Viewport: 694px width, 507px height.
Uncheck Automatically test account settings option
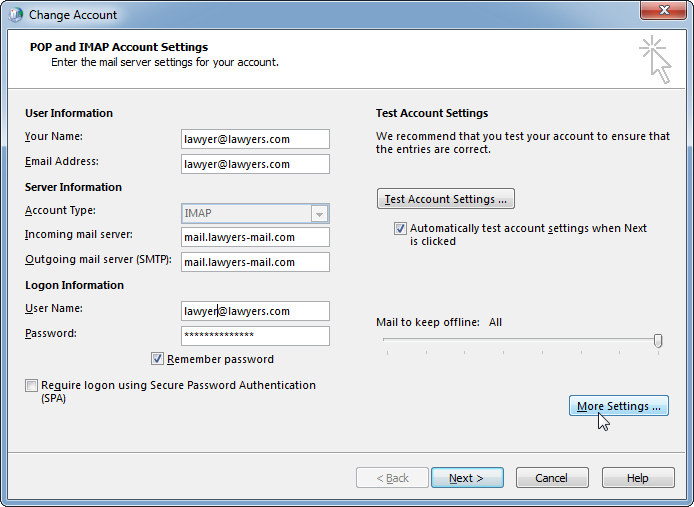pos(401,229)
